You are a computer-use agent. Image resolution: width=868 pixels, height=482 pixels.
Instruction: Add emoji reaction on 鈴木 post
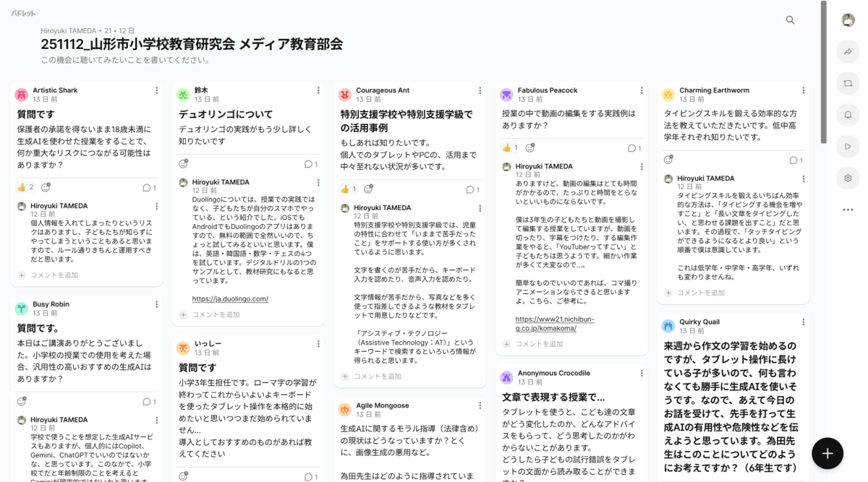pos(184,164)
